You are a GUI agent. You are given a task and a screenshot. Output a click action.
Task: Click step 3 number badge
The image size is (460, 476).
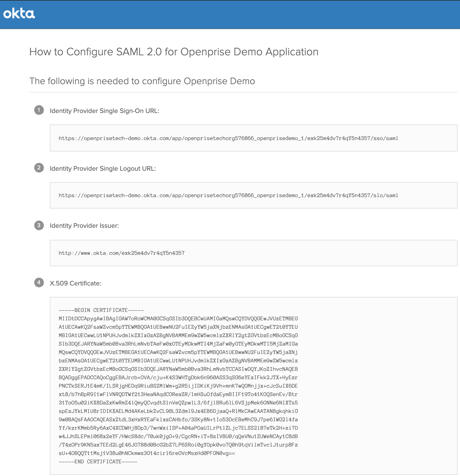tap(39, 225)
